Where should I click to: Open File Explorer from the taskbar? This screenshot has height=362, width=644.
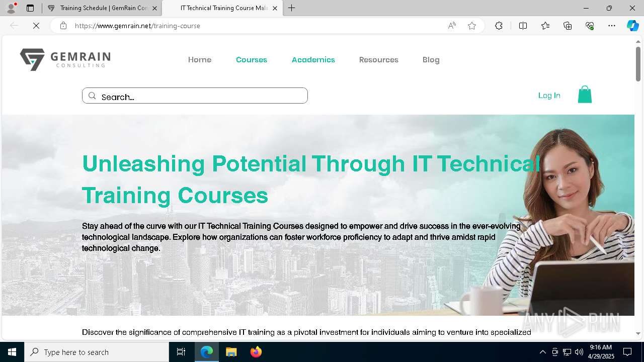pos(231,352)
